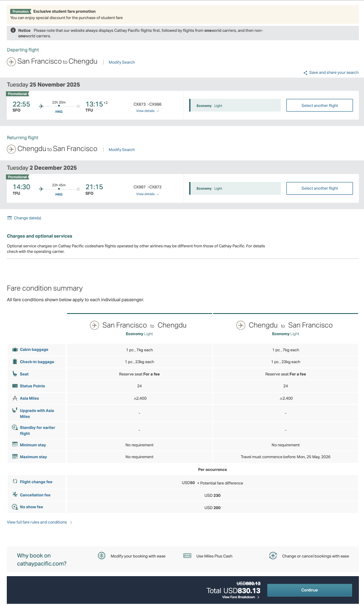Viewport: 364px width, 605px height.
Task: Click the Asia Miles icon
Action: (x=15, y=398)
